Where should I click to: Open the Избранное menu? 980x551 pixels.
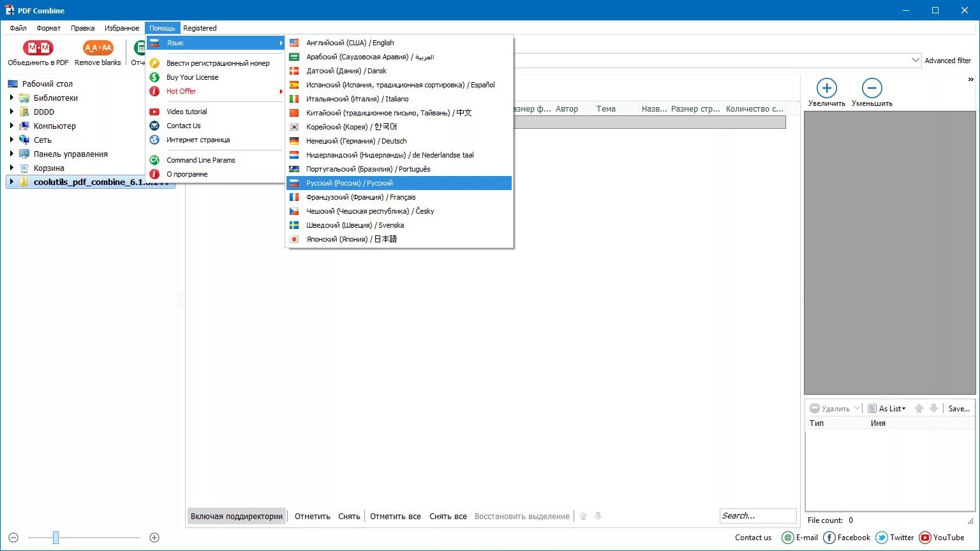[x=122, y=28]
